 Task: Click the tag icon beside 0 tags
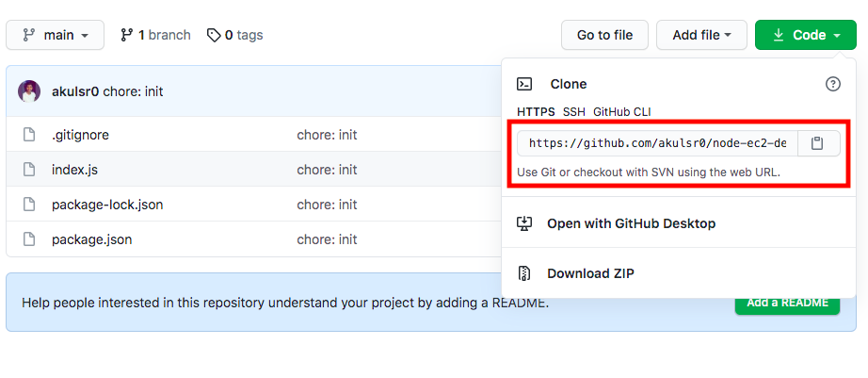(213, 36)
